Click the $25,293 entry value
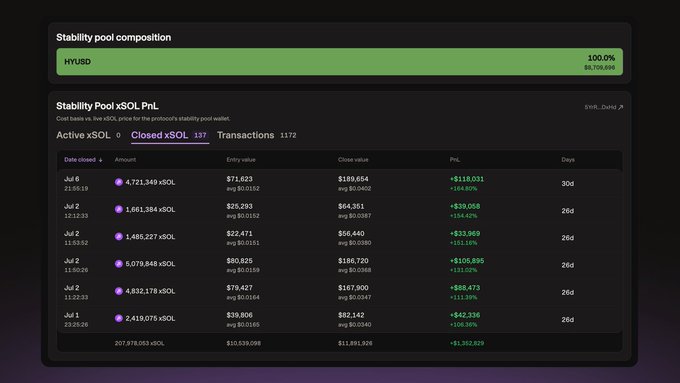The width and height of the screenshot is (680, 383). point(239,206)
